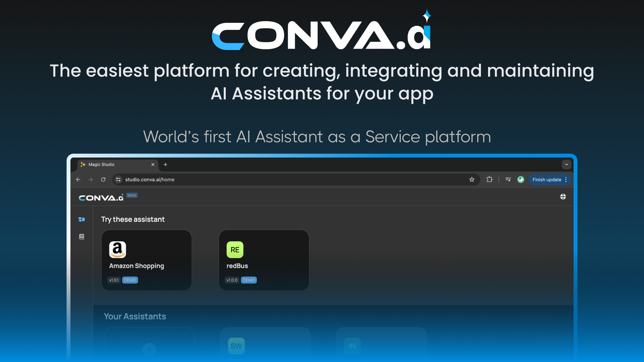Viewport: 644px width, 362px height.
Task: Click the grid/dashboard icon top-left sidebar
Action: (x=82, y=220)
